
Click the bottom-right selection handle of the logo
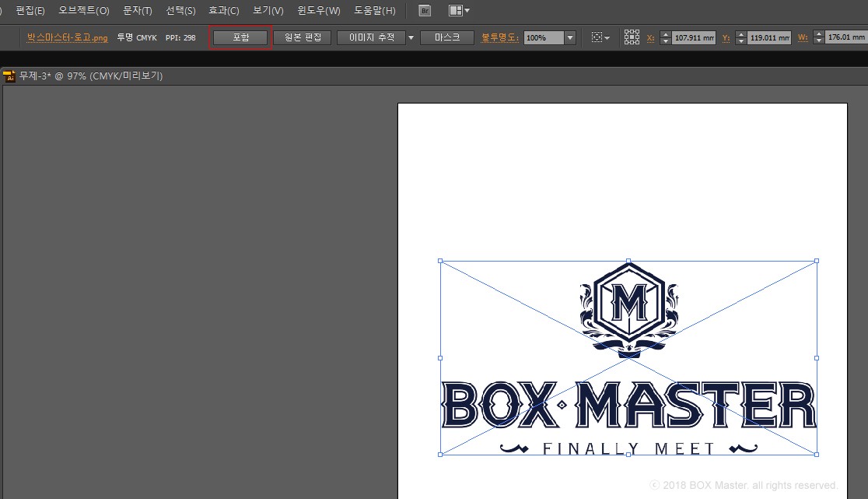[x=817, y=455]
